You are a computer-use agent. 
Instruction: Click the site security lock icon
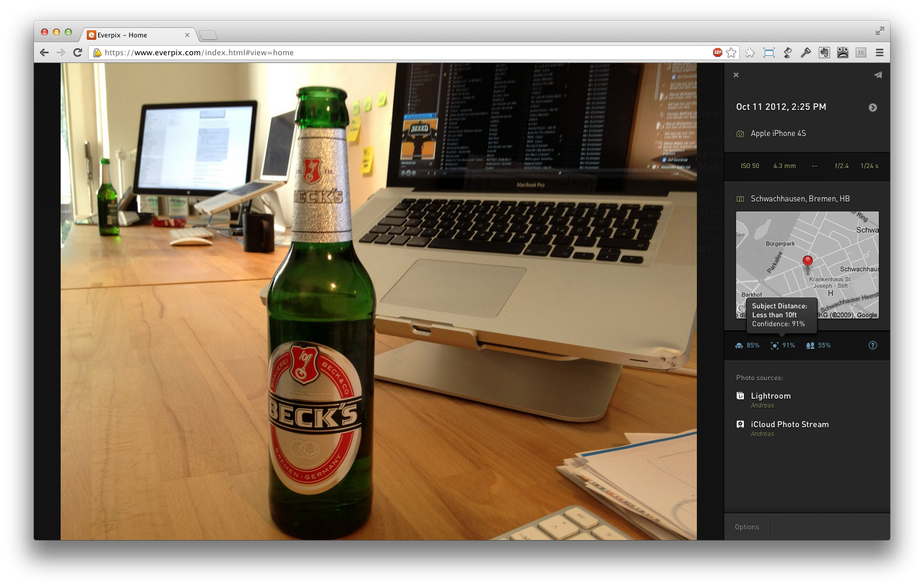(98, 52)
